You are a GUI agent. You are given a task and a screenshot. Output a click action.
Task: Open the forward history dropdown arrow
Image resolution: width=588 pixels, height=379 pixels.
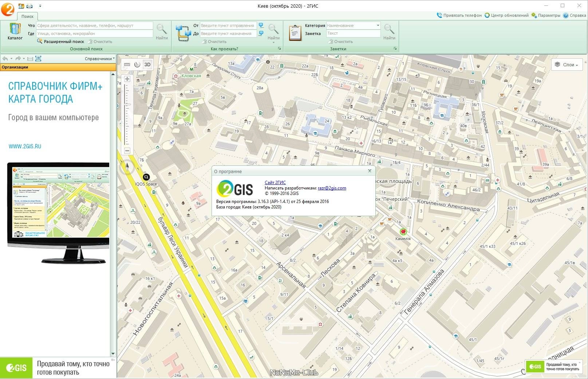pyautogui.click(x=24, y=58)
